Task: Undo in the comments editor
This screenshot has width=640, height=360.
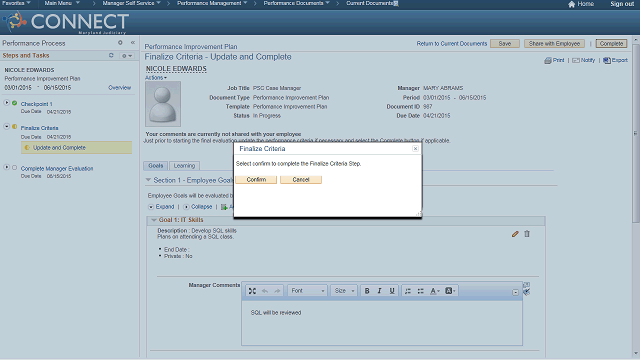Action: (265, 291)
